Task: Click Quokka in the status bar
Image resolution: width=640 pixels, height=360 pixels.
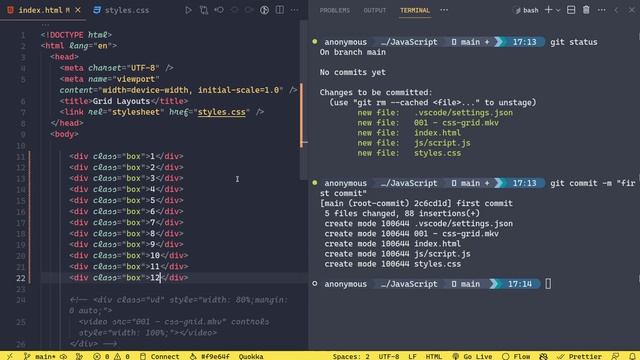Action: (x=251, y=356)
